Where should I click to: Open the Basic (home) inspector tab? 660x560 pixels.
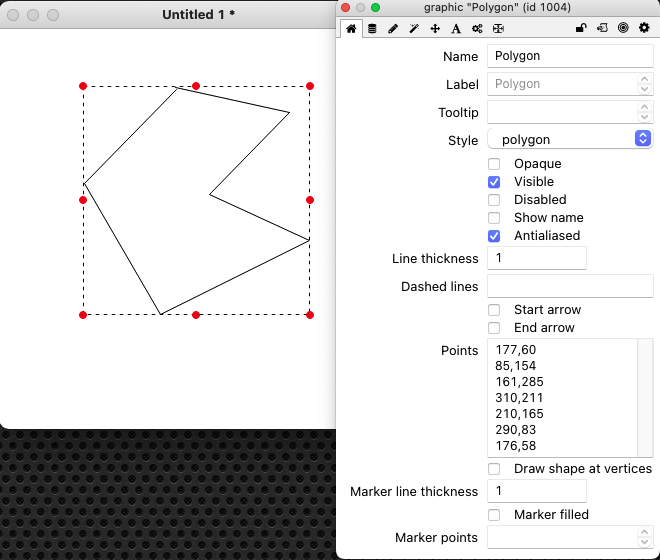pos(351,29)
